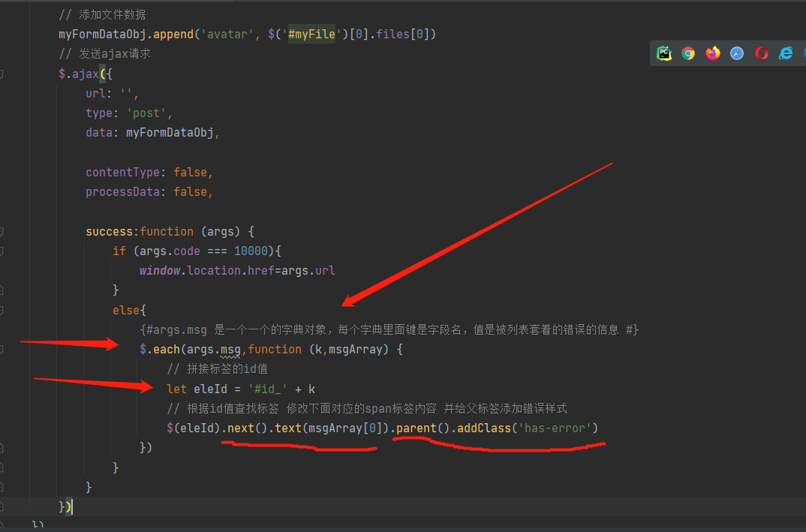Click the else{ keyword
This screenshot has height=532, width=806.
(129, 310)
